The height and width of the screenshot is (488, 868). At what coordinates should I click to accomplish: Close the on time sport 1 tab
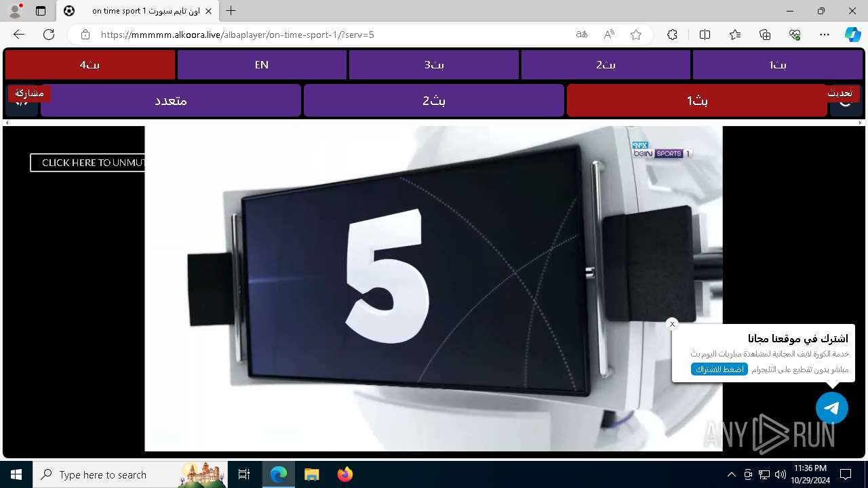pyautogui.click(x=209, y=11)
